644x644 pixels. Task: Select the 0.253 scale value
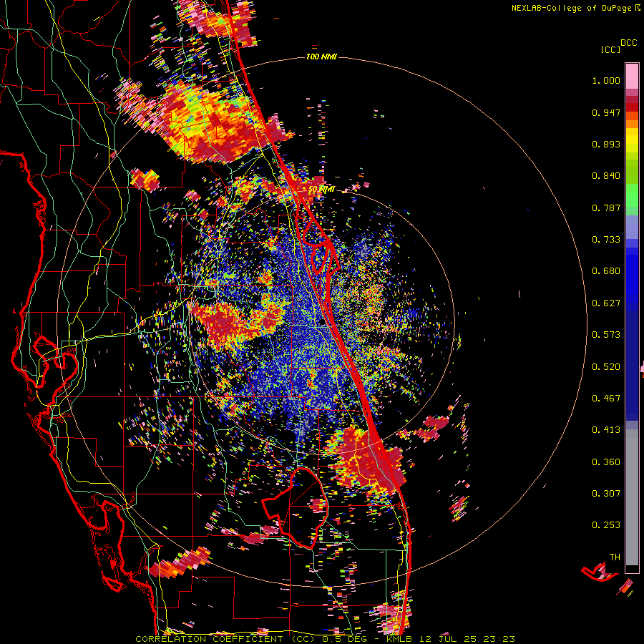pos(606,525)
